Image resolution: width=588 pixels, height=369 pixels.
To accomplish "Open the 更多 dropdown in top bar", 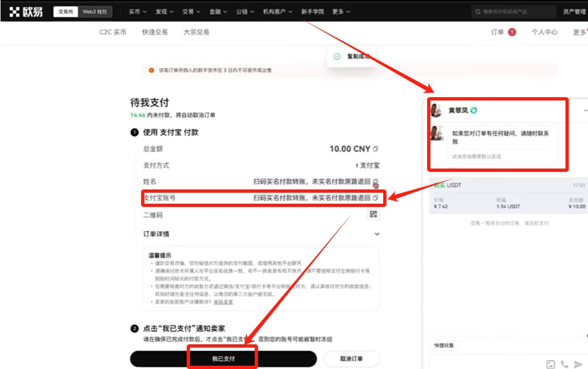I will click(341, 12).
